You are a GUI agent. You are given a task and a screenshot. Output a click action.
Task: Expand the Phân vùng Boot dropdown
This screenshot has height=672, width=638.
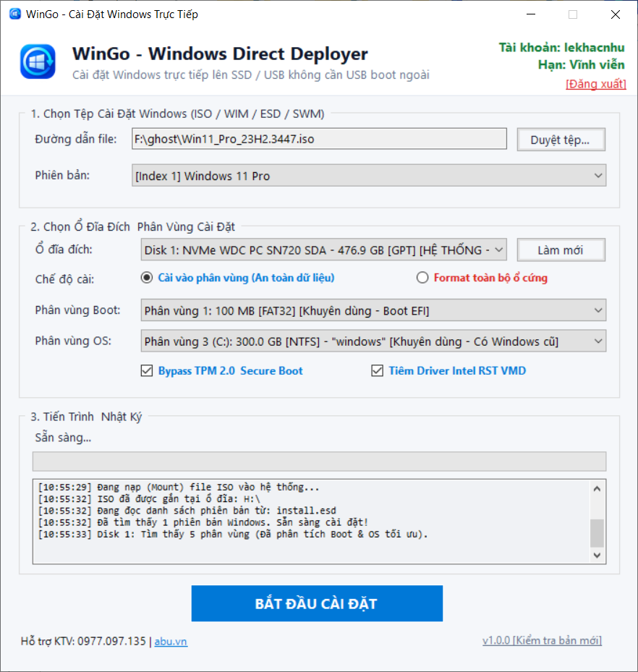click(x=373, y=310)
